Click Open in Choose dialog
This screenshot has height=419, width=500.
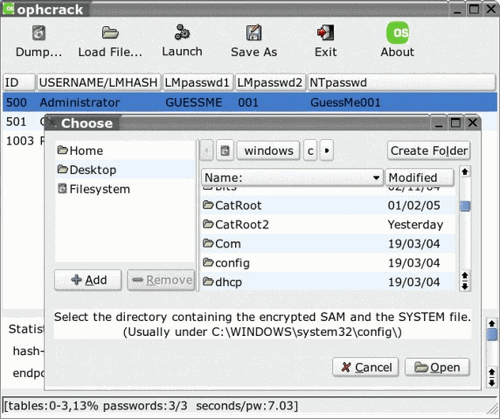tap(437, 367)
